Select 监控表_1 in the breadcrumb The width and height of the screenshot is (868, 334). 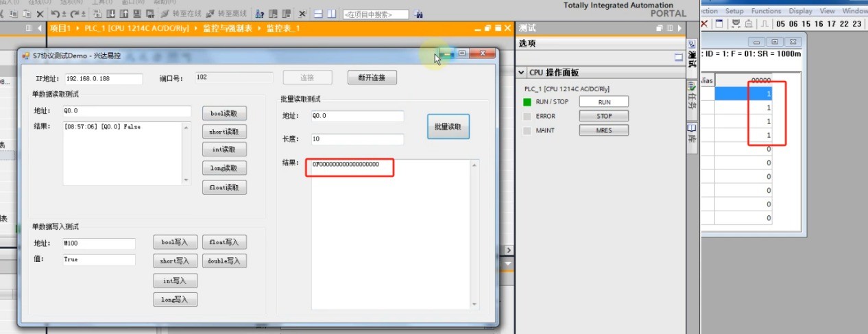click(x=283, y=28)
